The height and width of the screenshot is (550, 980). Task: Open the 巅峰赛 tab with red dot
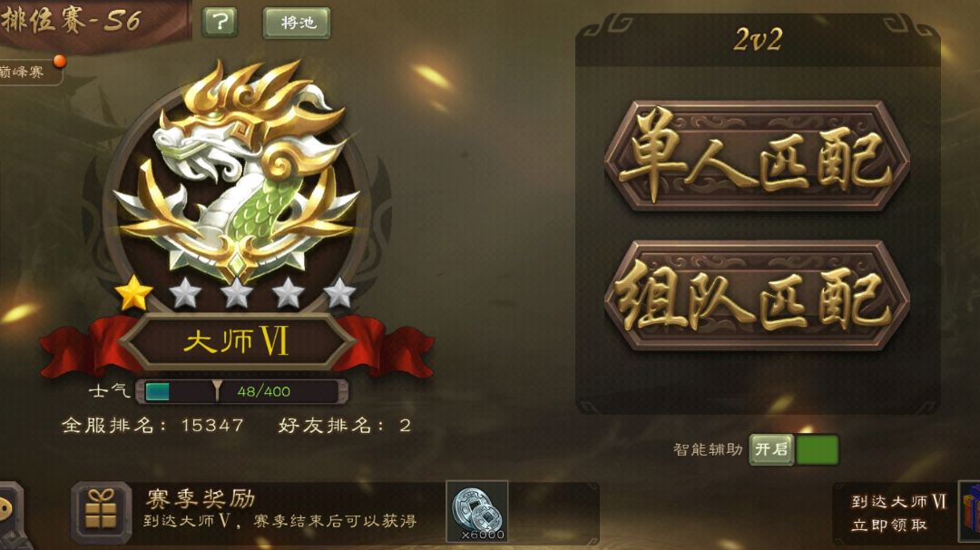(30, 72)
